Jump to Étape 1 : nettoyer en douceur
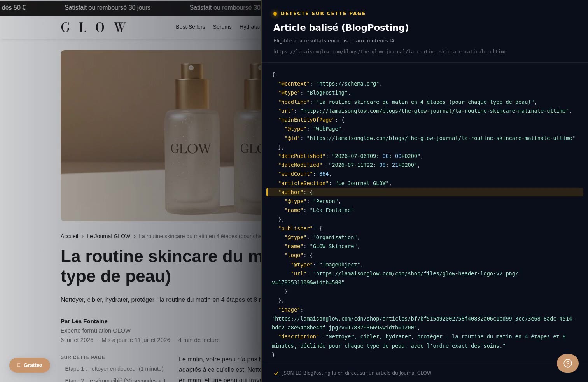The height and width of the screenshot is (382, 588). pos(114,369)
